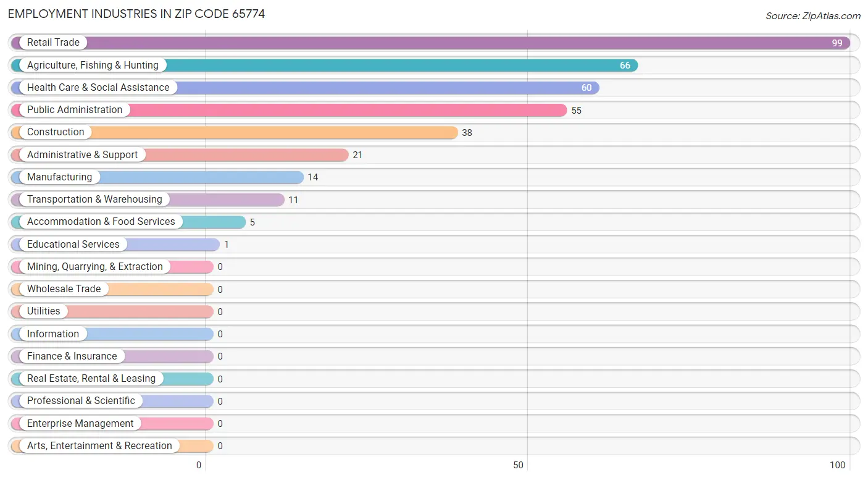Click the axis tick label 50
The height and width of the screenshot is (480, 868).
(x=519, y=465)
